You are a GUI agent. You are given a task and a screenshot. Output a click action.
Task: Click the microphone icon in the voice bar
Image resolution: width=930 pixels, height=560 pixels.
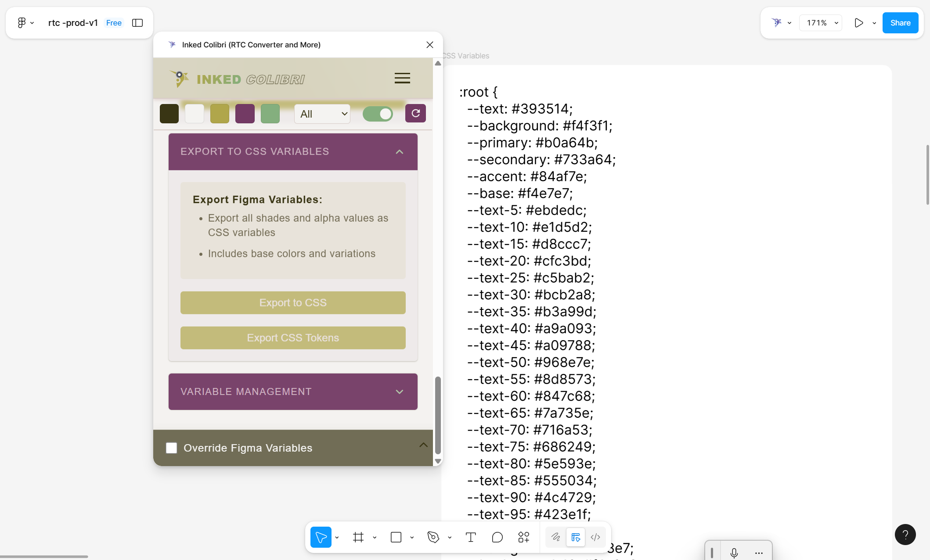coord(733,552)
